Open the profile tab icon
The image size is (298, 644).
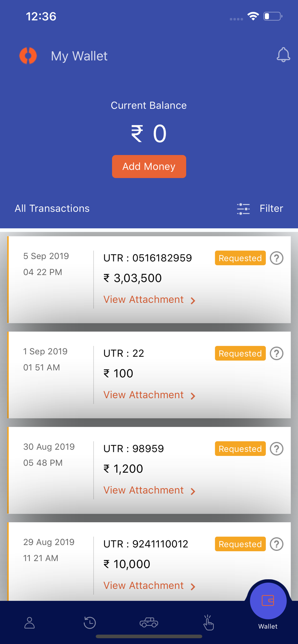point(30,623)
